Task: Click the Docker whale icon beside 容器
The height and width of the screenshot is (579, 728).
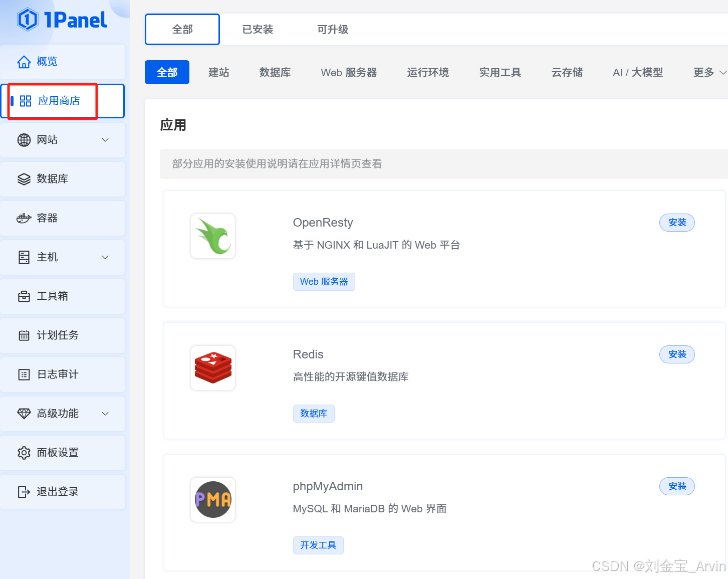Action: (24, 218)
